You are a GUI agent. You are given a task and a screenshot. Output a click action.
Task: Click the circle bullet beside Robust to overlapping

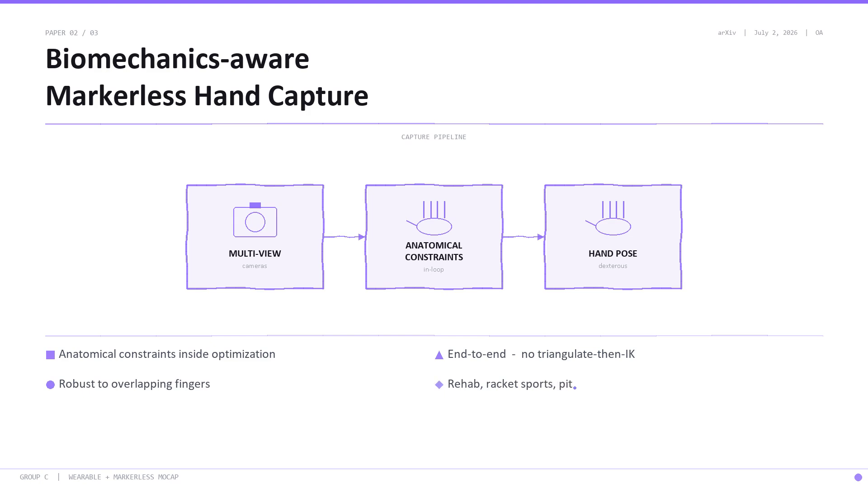tap(50, 385)
